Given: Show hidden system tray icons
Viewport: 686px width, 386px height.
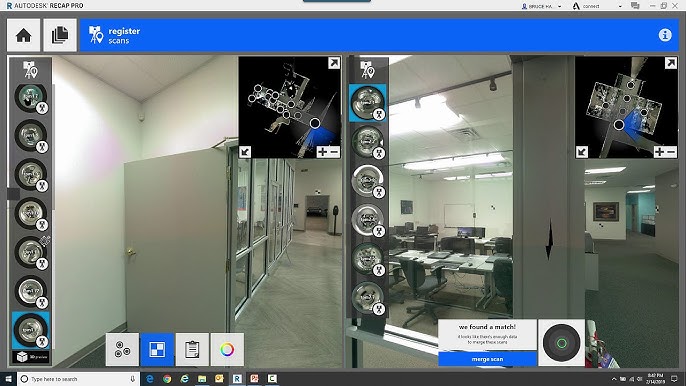Looking at the screenshot, I should [613, 379].
